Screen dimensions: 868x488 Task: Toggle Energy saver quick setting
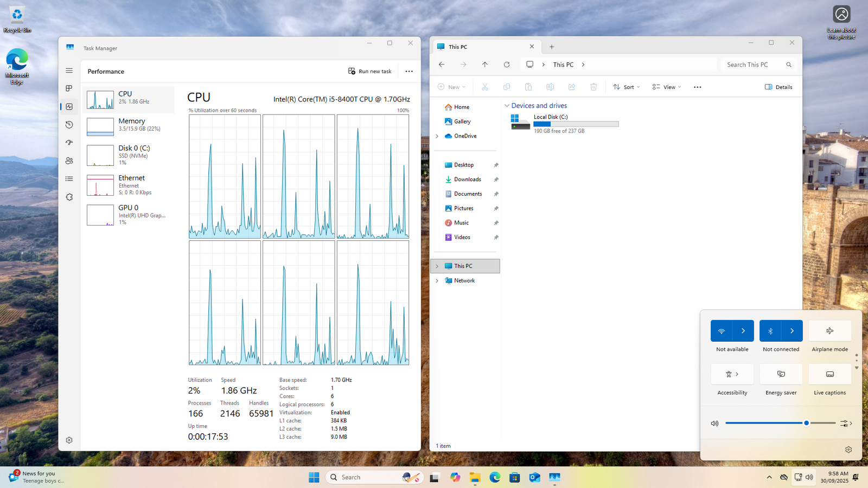pyautogui.click(x=781, y=374)
